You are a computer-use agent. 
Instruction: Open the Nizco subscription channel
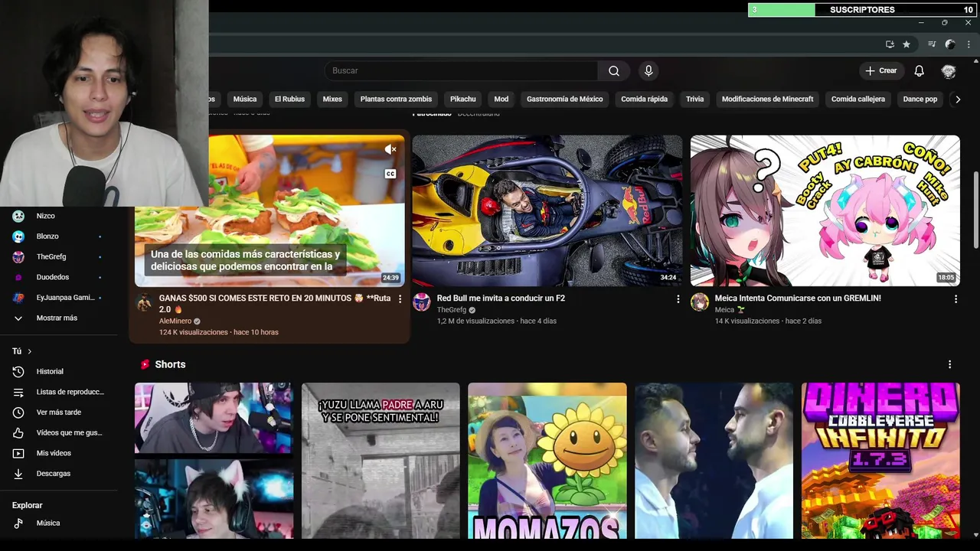58,216
